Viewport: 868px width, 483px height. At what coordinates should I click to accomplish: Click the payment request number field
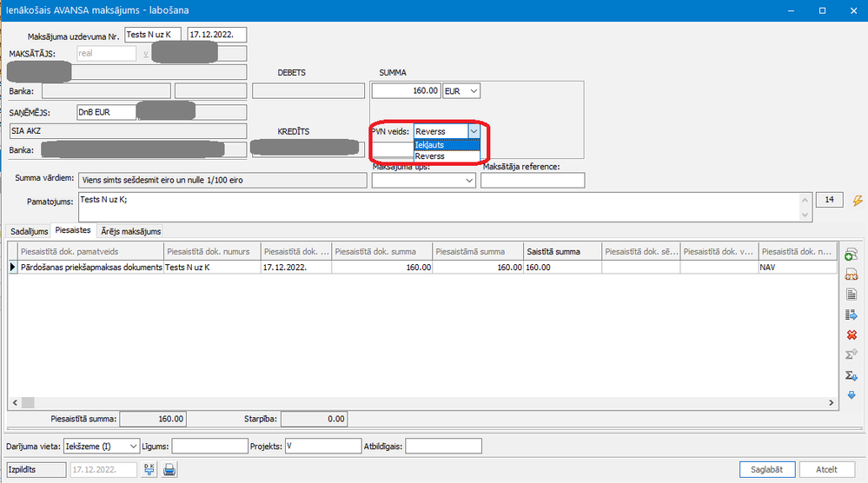[x=153, y=34]
